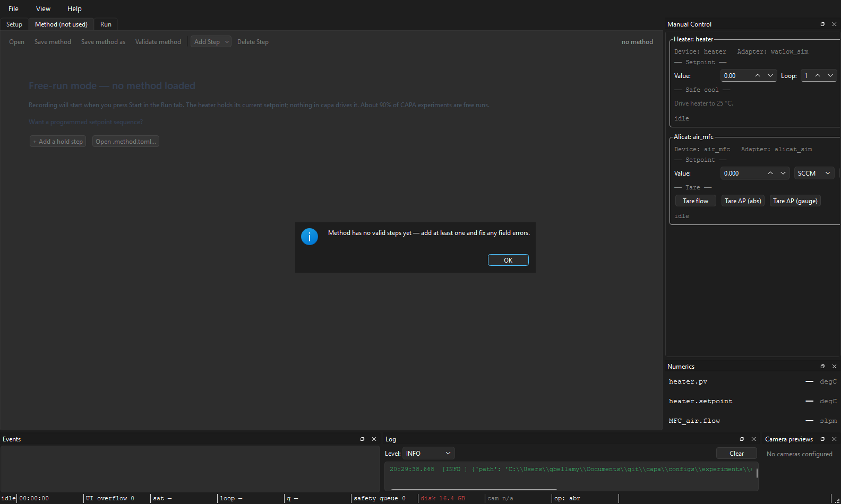This screenshot has width=841, height=504.
Task: Open the File menu
Action: tap(13, 8)
